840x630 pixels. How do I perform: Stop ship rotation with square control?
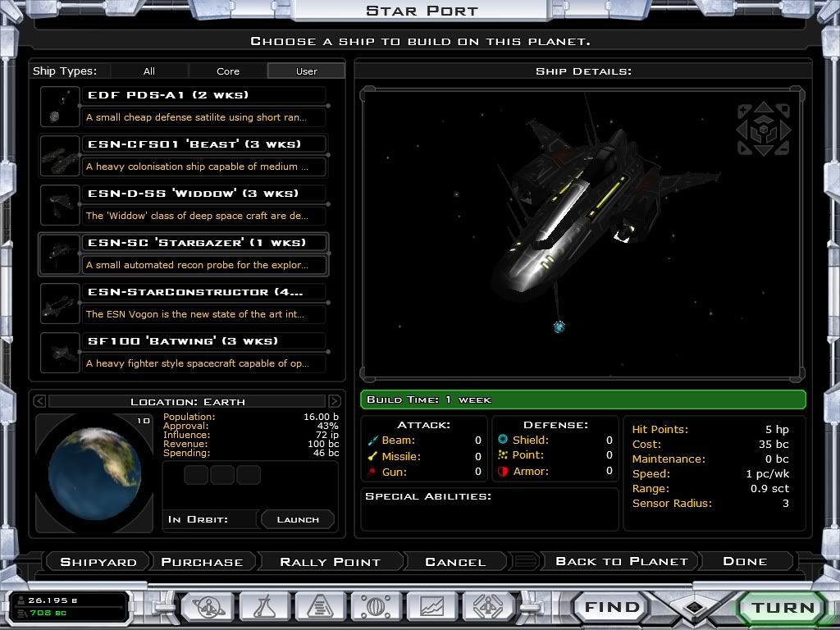point(784,110)
